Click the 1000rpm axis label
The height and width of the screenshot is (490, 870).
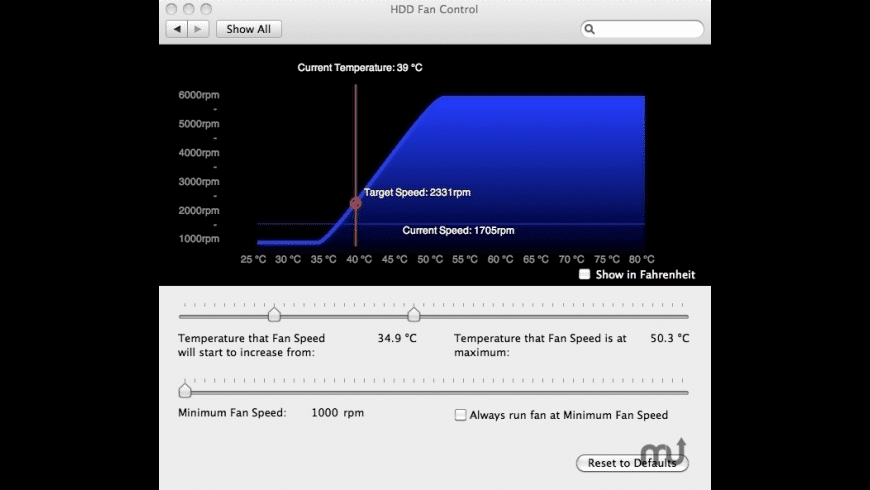pyautogui.click(x=199, y=239)
